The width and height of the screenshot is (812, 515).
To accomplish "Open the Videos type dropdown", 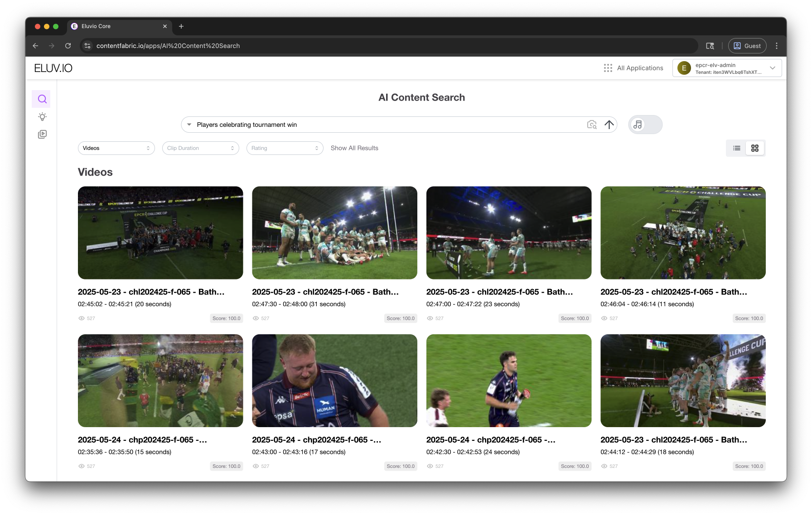I will (116, 148).
